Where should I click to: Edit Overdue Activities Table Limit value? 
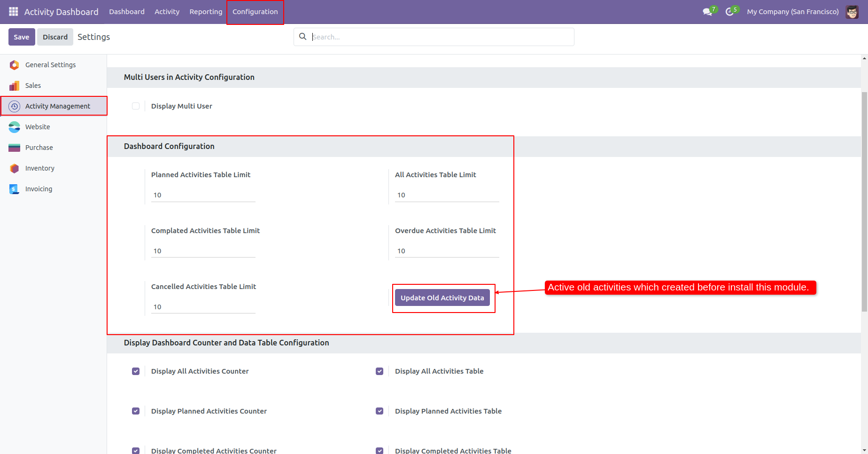pos(447,251)
